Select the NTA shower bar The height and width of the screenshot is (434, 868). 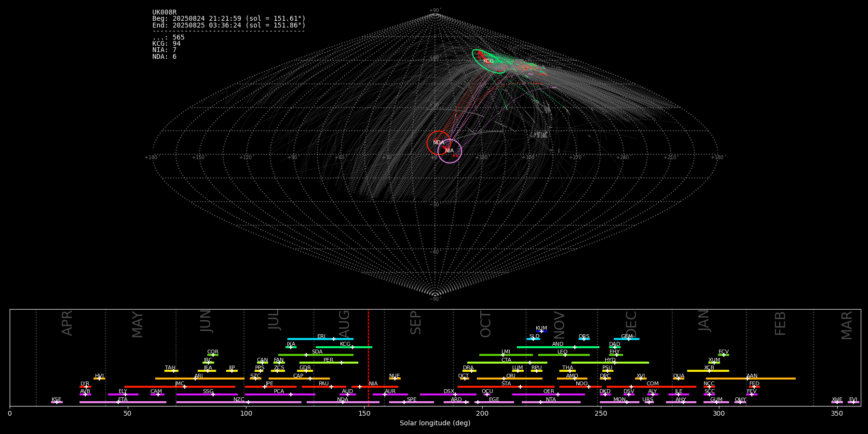pos(551,402)
